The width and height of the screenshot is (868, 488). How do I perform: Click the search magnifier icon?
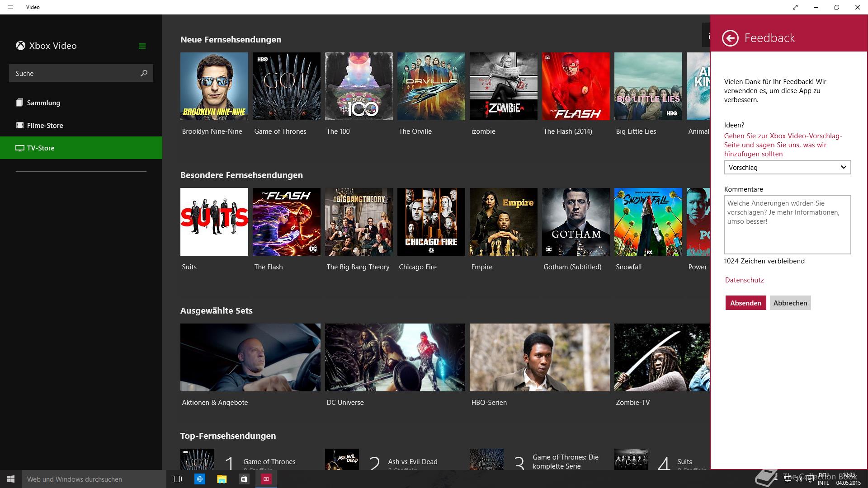(x=144, y=73)
